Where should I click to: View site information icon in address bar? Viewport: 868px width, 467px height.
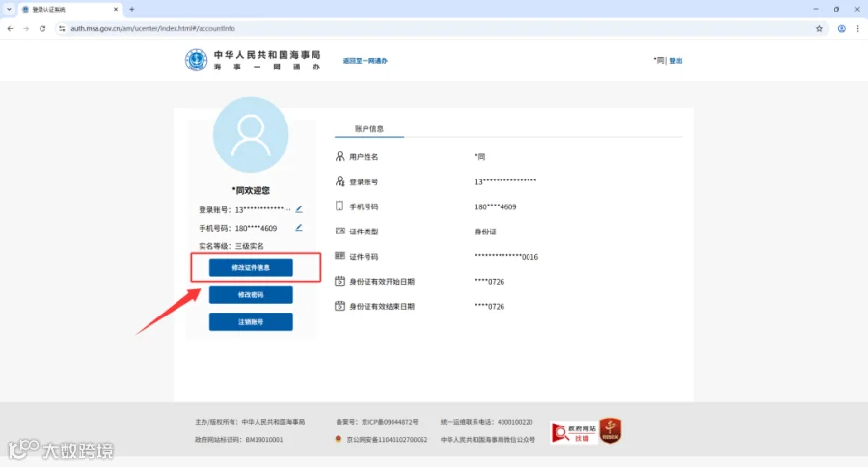62,28
